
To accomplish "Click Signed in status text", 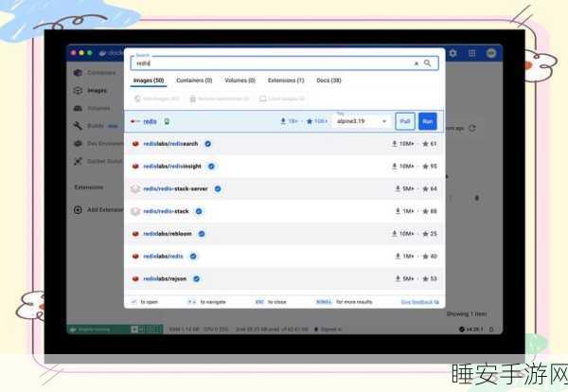I will pos(328,330).
